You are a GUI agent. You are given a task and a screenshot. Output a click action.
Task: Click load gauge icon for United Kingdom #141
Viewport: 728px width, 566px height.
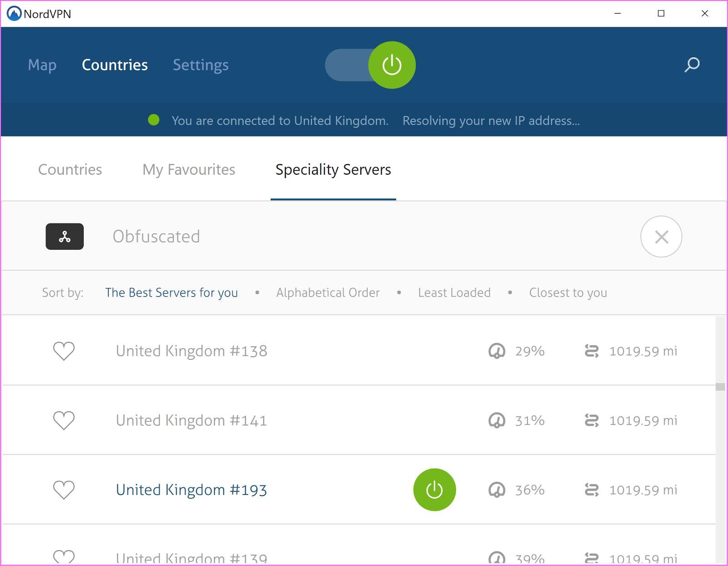pos(497,420)
